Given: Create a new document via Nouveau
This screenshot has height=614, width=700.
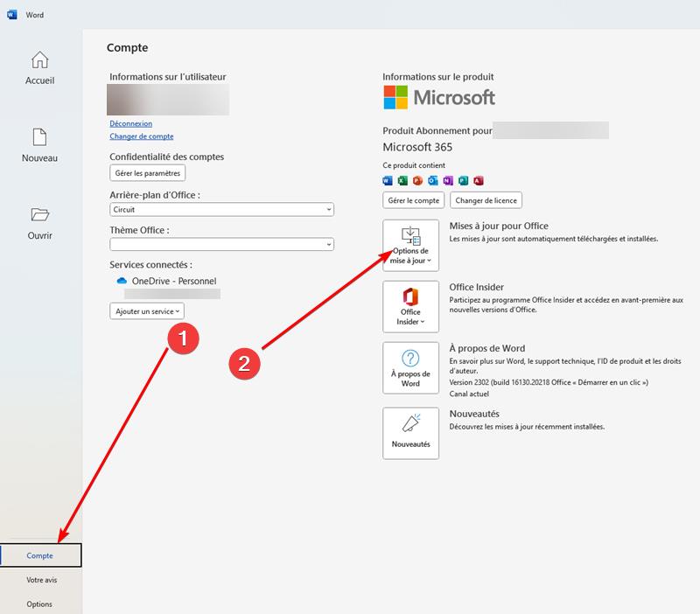Looking at the screenshot, I should (x=39, y=145).
